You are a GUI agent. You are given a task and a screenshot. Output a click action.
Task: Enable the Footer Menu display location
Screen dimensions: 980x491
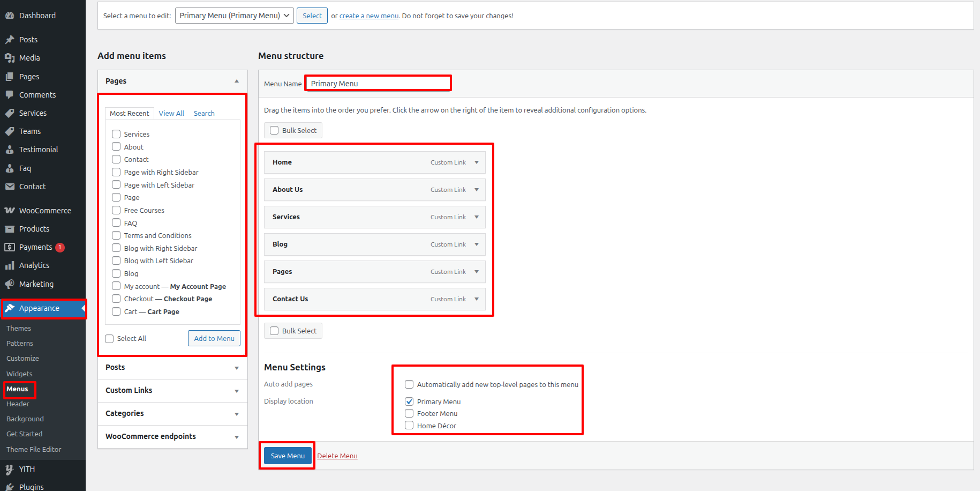tap(409, 413)
